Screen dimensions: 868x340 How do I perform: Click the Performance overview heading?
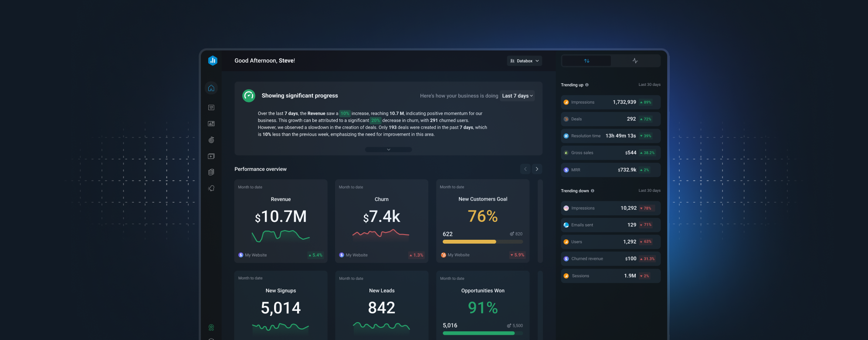click(x=261, y=169)
